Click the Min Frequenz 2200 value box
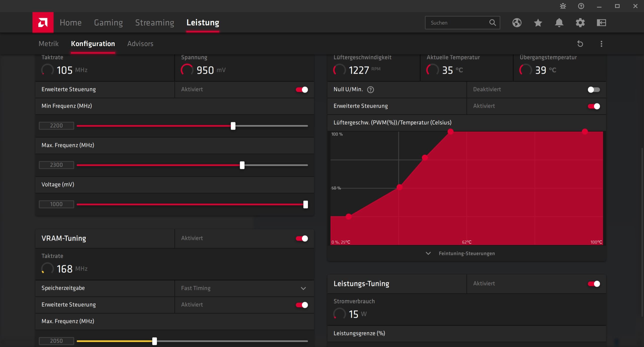The height and width of the screenshot is (347, 644). pyautogui.click(x=56, y=126)
